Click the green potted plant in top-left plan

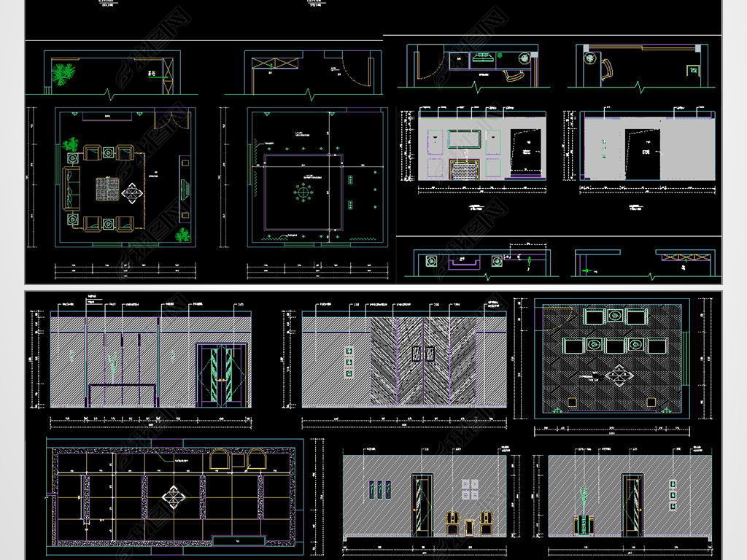(x=64, y=73)
